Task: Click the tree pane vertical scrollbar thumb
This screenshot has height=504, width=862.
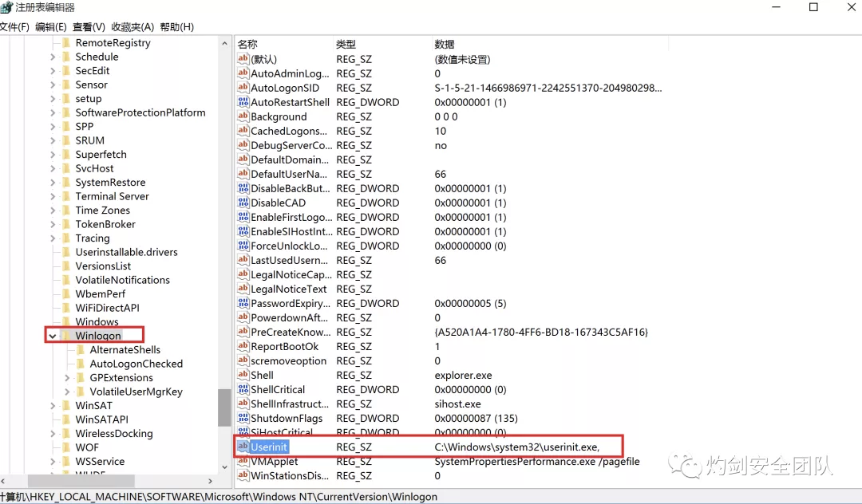Action: coord(223,407)
